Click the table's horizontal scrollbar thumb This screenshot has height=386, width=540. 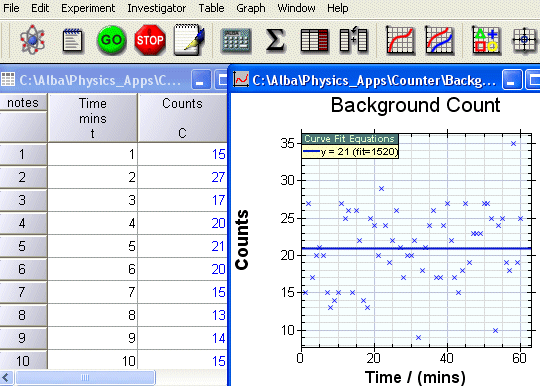click(x=85, y=378)
